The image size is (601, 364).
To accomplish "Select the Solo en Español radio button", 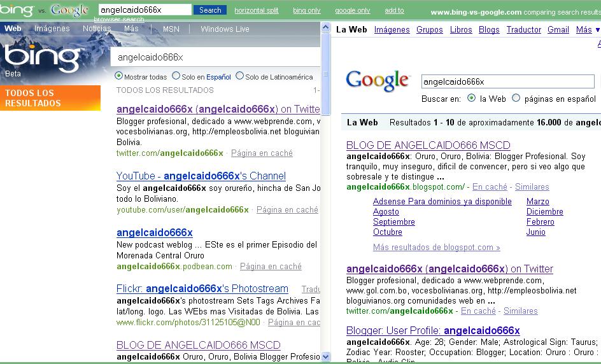I will click(176, 76).
